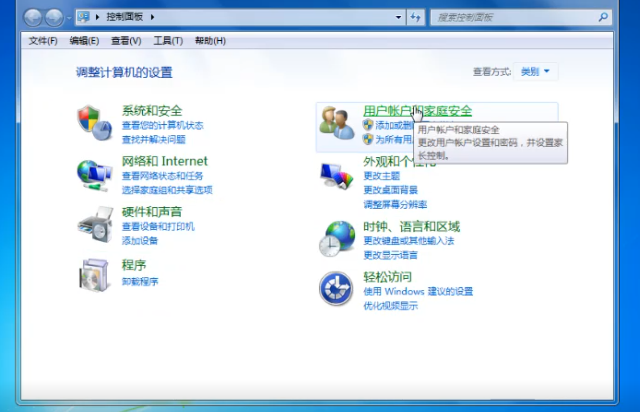This screenshot has width=640, height=412.
Task: Click the address bar refresh button
Action: [x=416, y=17]
